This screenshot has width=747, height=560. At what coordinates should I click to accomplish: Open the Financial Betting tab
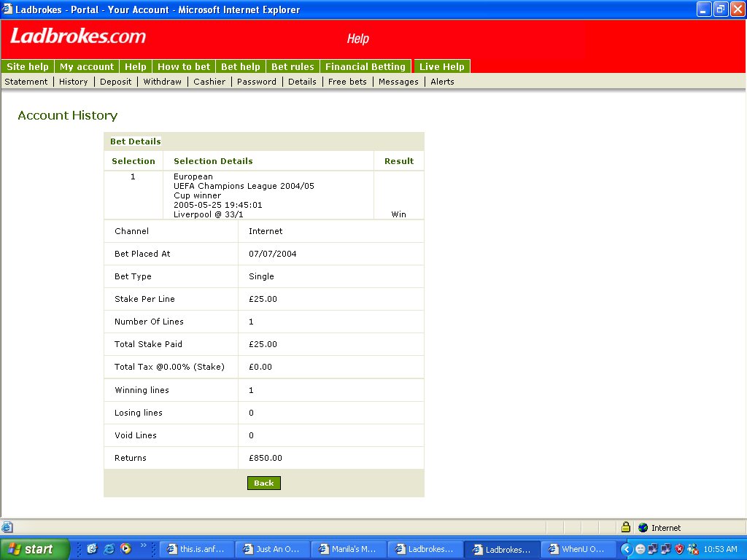point(365,66)
